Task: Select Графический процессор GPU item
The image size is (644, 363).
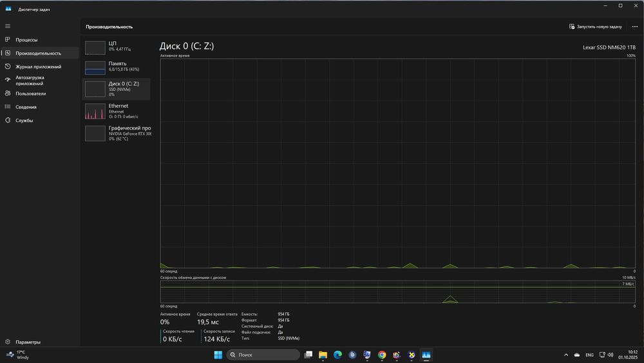Action: [x=117, y=133]
